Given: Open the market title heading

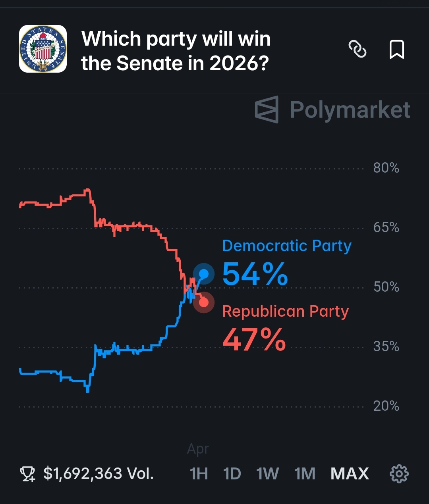Looking at the screenshot, I should 176,51.
